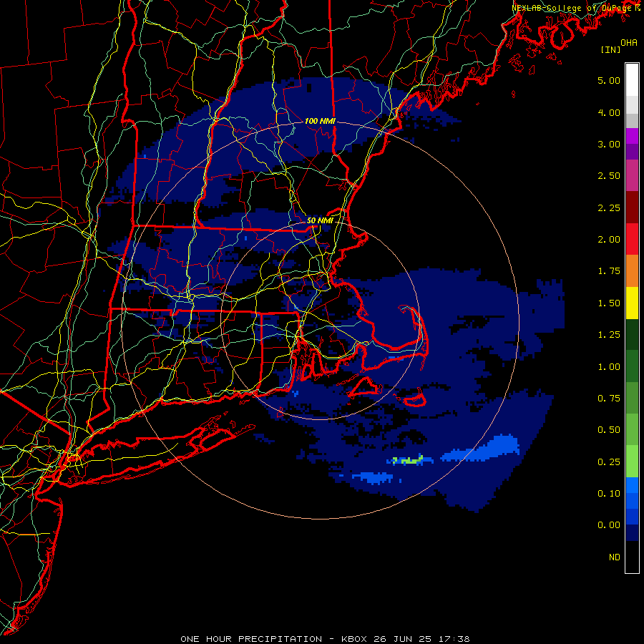
Task: Click the '0.10' scale label
Action: click(609, 494)
